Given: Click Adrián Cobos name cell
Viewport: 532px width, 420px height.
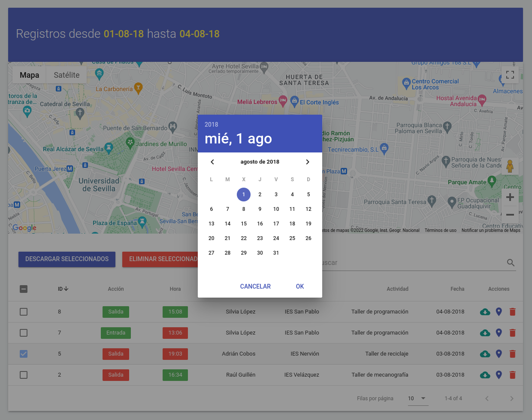Looking at the screenshot, I should [239, 354].
